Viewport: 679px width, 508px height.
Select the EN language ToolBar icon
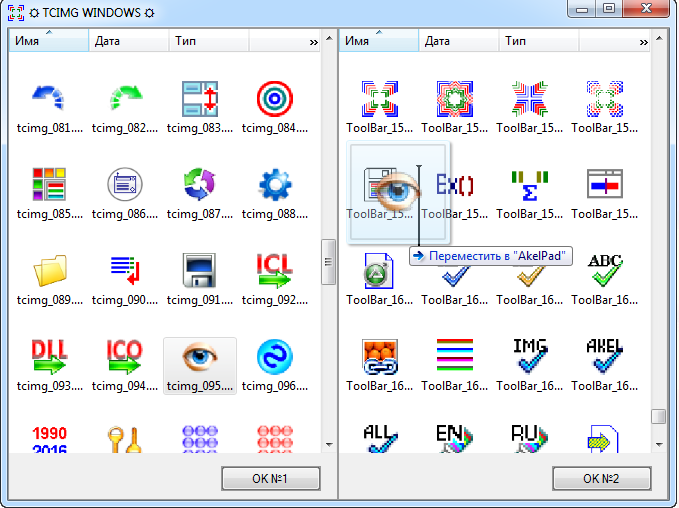455,439
